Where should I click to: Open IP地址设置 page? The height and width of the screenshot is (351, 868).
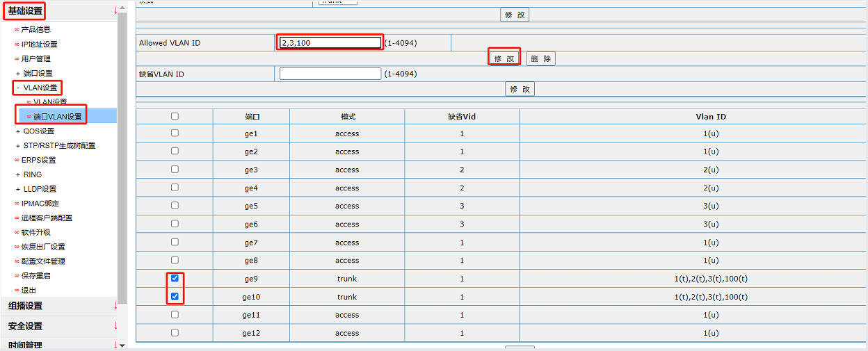(39, 44)
